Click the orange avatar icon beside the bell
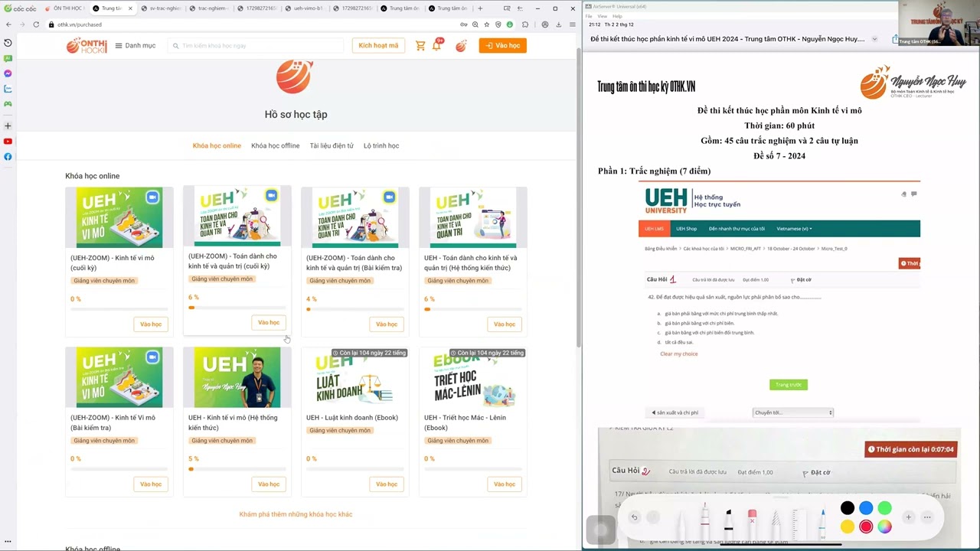 (461, 46)
